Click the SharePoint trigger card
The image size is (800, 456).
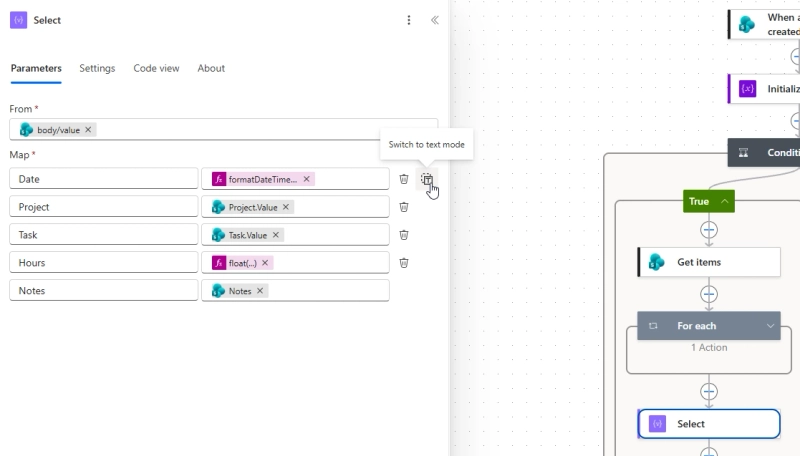point(764,24)
